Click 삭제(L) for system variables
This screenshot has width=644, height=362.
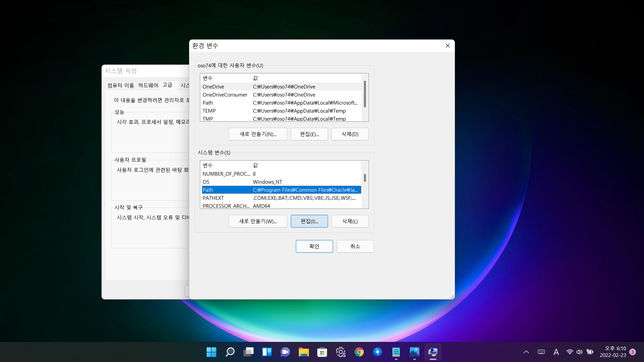click(x=350, y=221)
